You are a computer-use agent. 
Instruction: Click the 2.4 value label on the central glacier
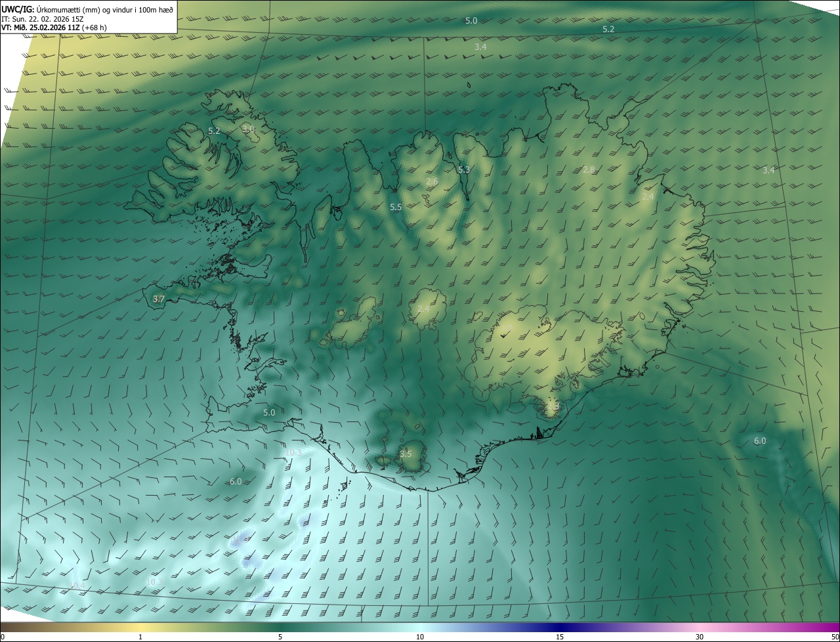423,309
